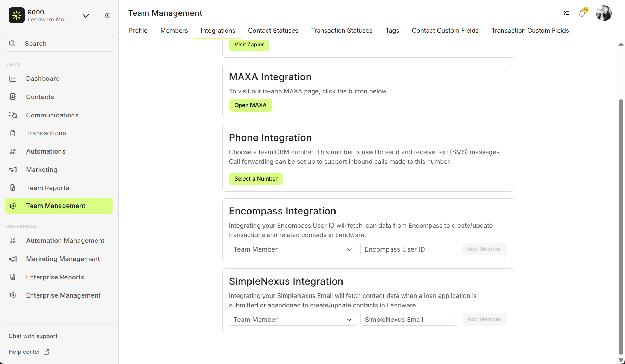Viewport: 625px width, 364px height.
Task: Open the user profile avatar
Action: click(x=604, y=13)
